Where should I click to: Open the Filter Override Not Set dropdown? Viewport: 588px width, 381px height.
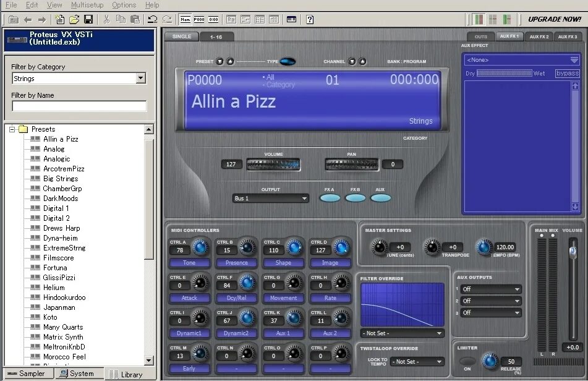pyautogui.click(x=402, y=333)
